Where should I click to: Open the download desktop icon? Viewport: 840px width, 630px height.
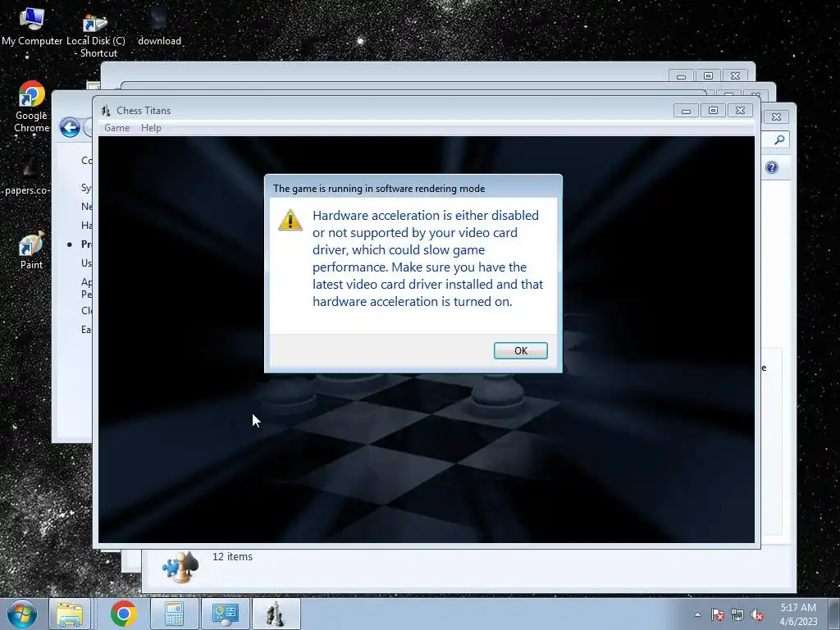tap(159, 27)
